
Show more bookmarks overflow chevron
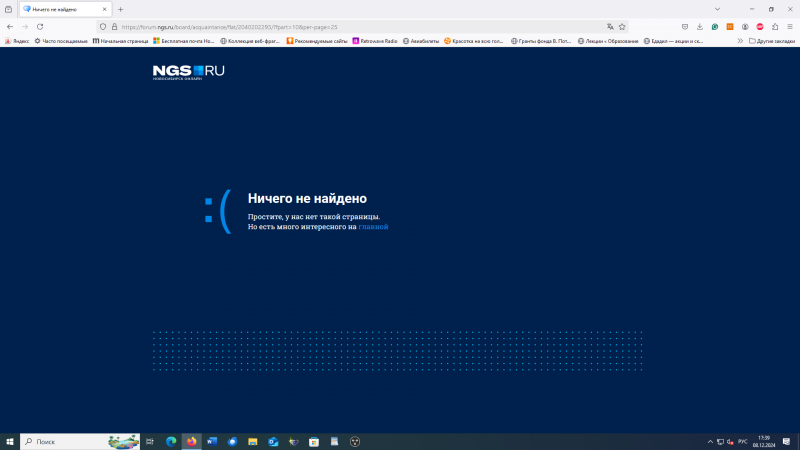pos(740,41)
